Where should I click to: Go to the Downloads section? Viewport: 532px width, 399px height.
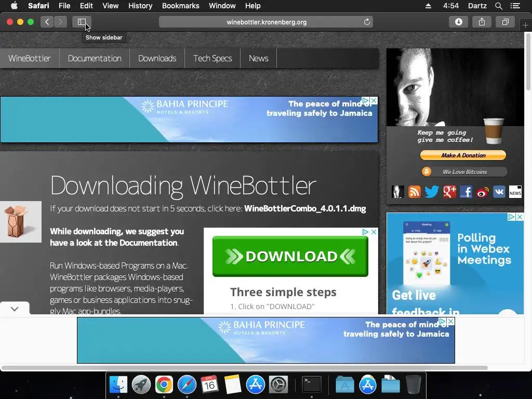point(157,58)
